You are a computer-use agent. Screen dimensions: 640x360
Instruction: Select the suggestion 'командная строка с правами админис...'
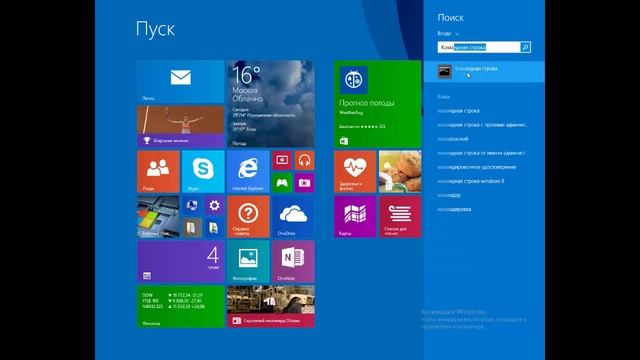tap(483, 125)
